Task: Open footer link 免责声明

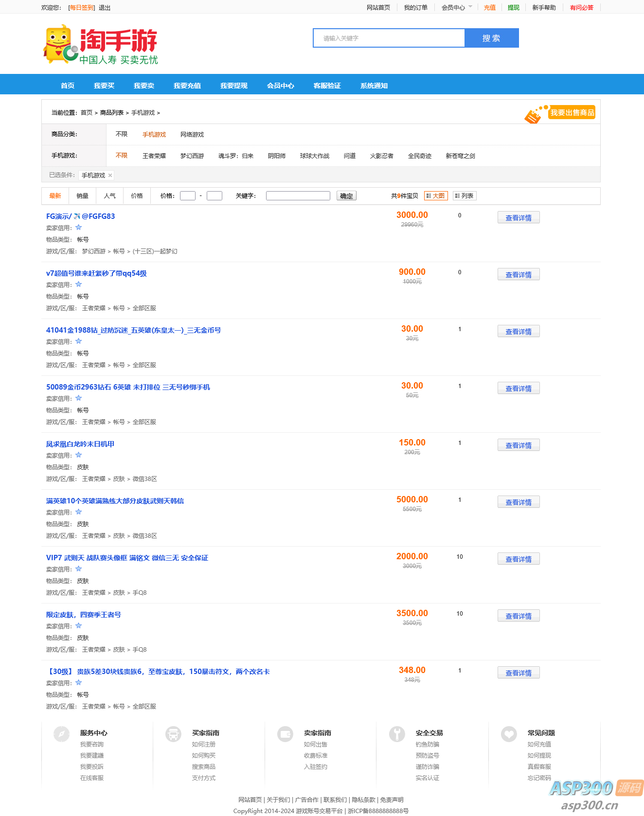Action: pos(392,800)
